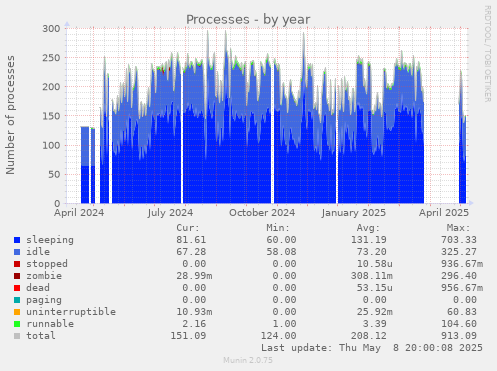Click the runnable legend color swatch
Image resolution: width=497 pixels, height=371 pixels.
tap(17, 324)
